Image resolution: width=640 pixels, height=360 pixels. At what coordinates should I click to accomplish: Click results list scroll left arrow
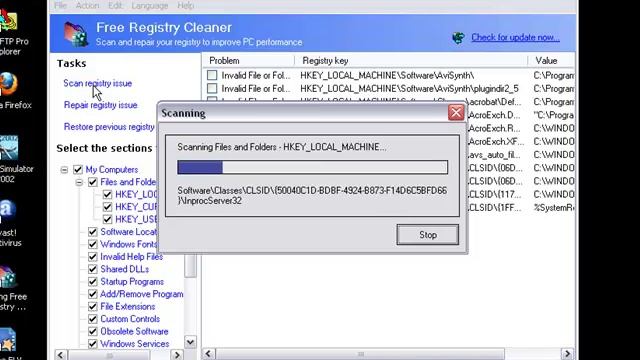coord(209,353)
